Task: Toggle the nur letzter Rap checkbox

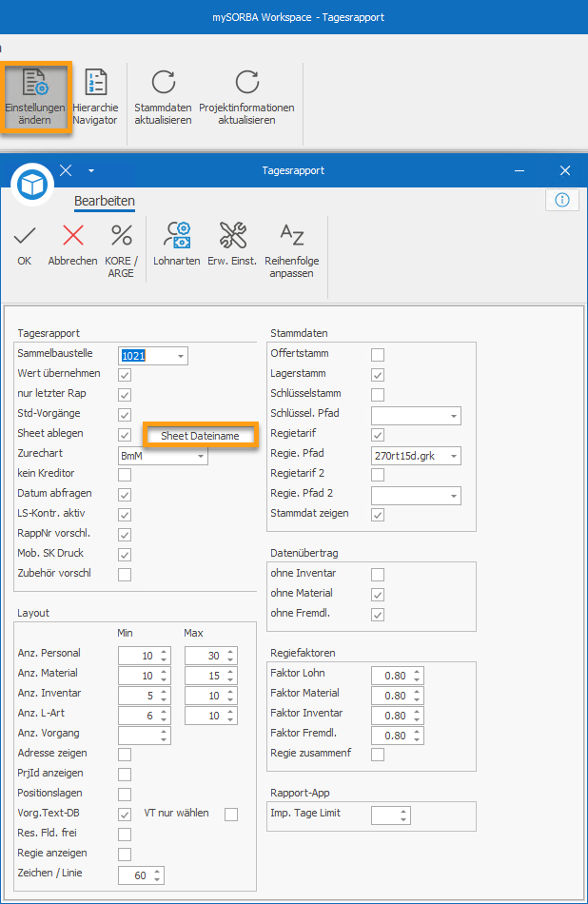Action: click(125, 395)
